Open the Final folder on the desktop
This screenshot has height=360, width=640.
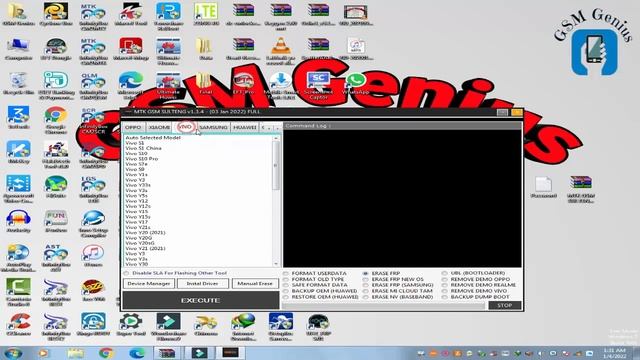click(206, 84)
